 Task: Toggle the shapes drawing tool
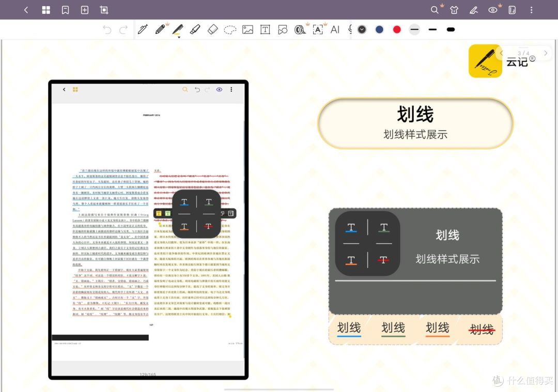tap(283, 29)
